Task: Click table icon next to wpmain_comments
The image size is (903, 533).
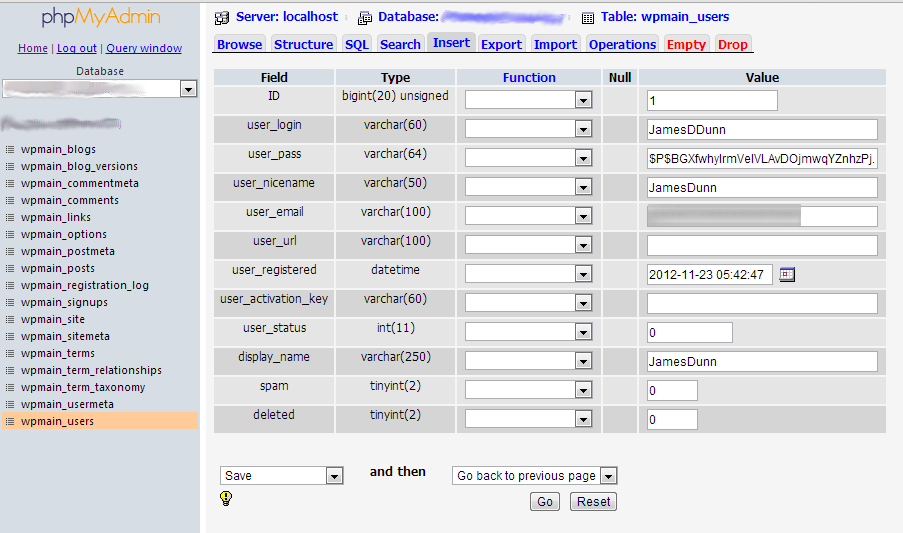Action: [x=10, y=200]
